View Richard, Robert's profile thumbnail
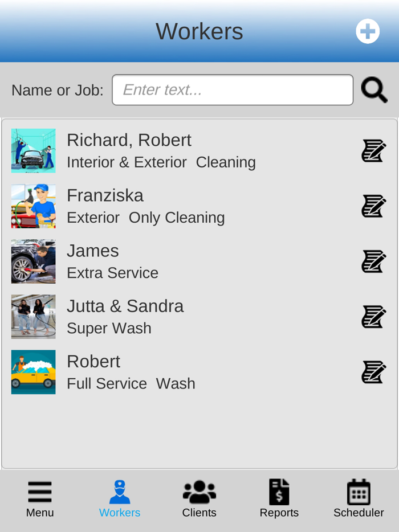The image size is (399, 532). click(33, 150)
